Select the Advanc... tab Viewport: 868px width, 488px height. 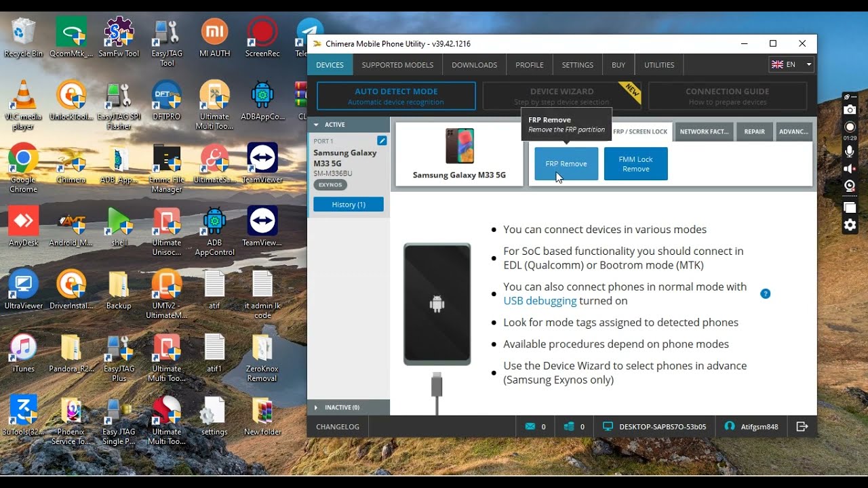(x=793, y=132)
